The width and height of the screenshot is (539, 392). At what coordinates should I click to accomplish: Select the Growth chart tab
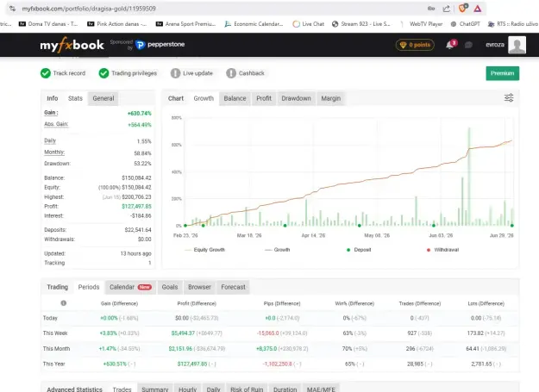pyautogui.click(x=204, y=98)
